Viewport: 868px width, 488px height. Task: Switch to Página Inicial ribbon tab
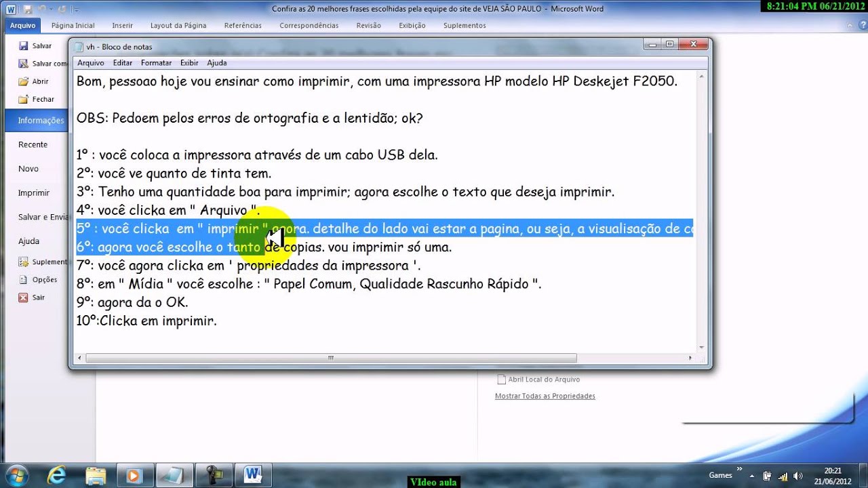73,26
